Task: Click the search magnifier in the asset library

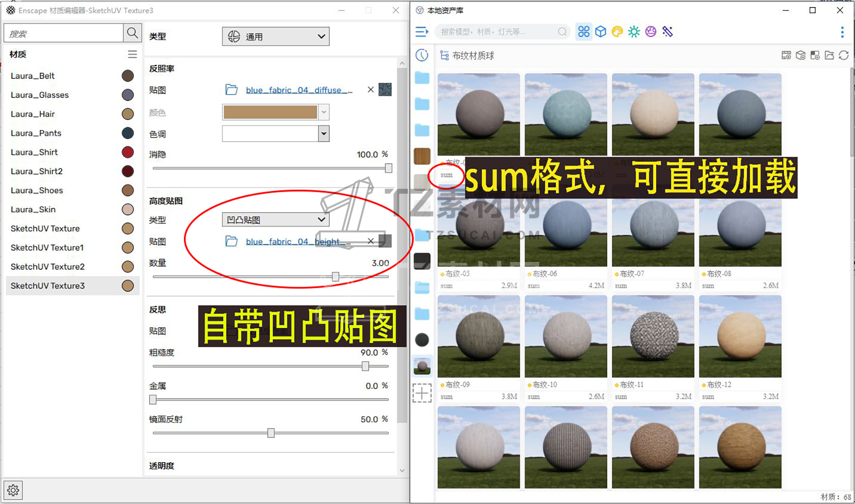Action: pos(562,32)
